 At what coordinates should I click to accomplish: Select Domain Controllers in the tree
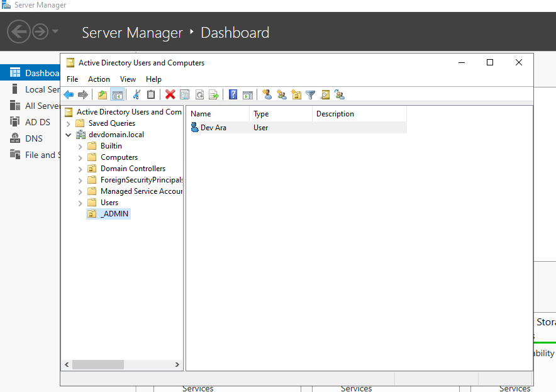(x=133, y=169)
